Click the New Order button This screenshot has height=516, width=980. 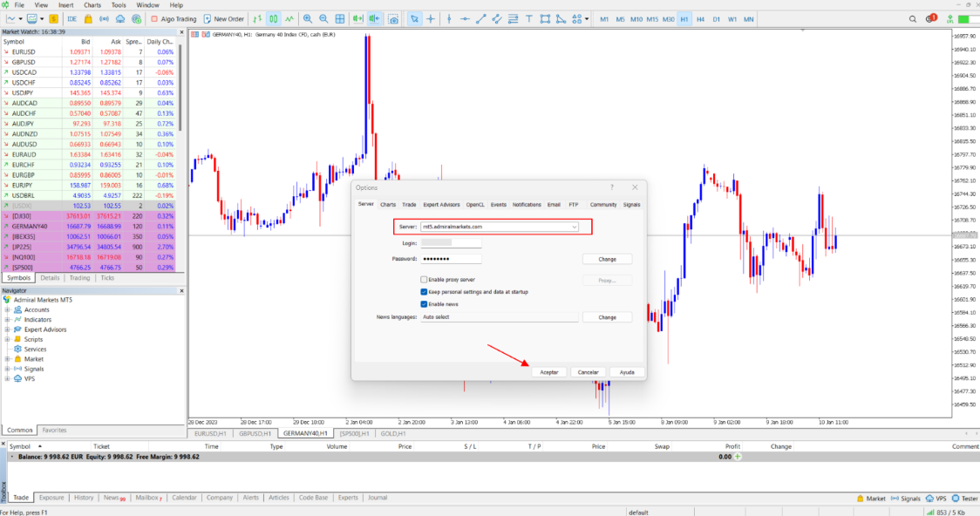pyautogui.click(x=224, y=19)
